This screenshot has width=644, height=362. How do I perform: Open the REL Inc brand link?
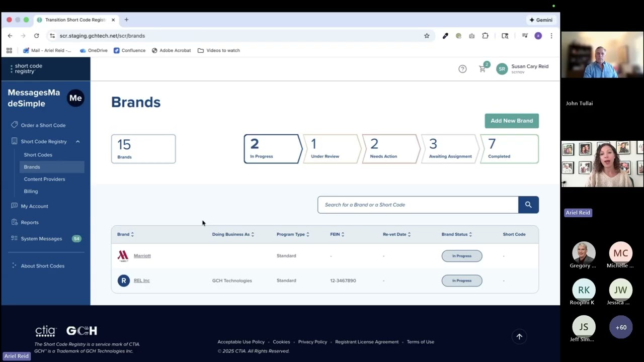point(141,281)
